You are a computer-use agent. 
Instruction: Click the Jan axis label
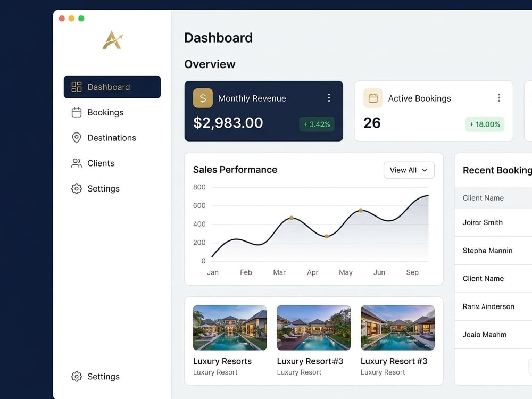pos(213,272)
